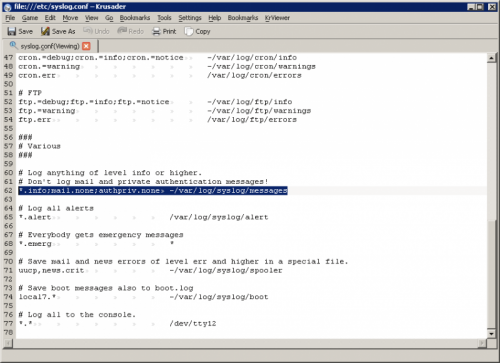Click the '/var/log/ftp/errors' path
Screen dimensions: 500x363
[252, 120]
